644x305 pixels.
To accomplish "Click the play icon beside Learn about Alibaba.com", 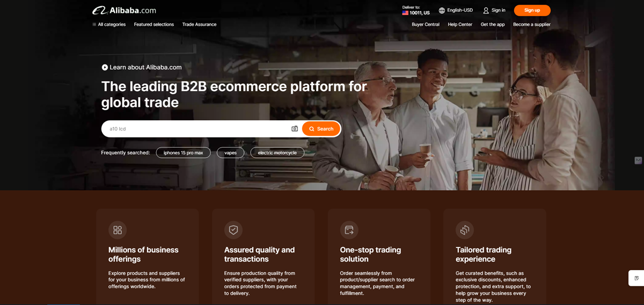I will point(105,67).
